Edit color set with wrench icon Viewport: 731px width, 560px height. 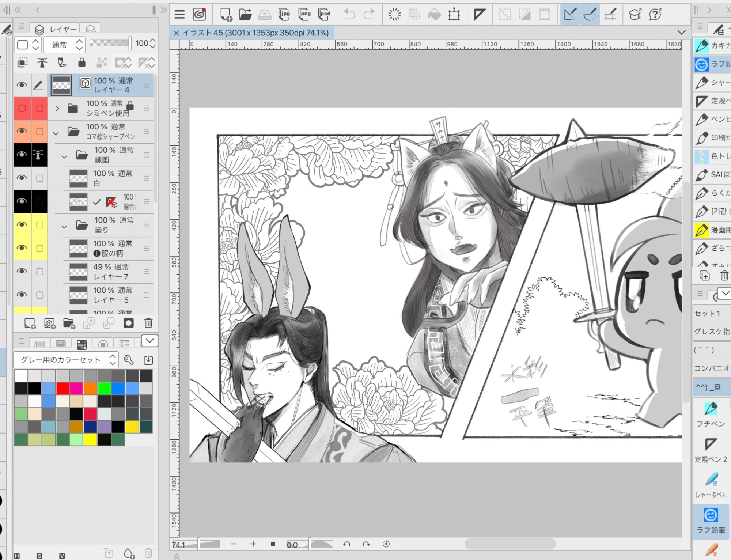(129, 360)
